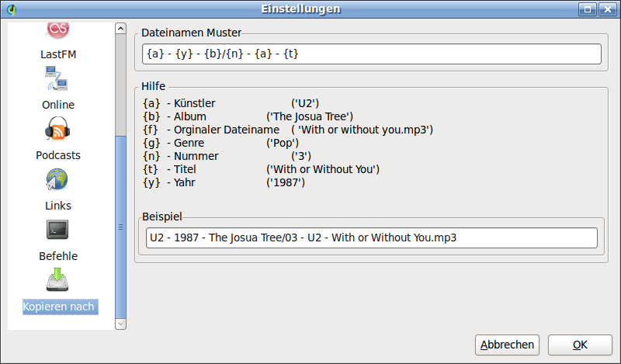Image resolution: width=621 pixels, height=364 pixels.
Task: Click the Befehle label in sidebar
Action: coord(57,256)
